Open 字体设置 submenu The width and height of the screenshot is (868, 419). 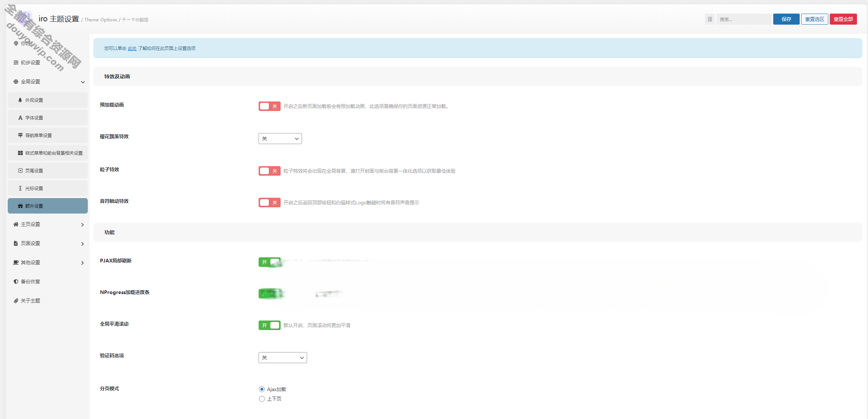[48, 118]
